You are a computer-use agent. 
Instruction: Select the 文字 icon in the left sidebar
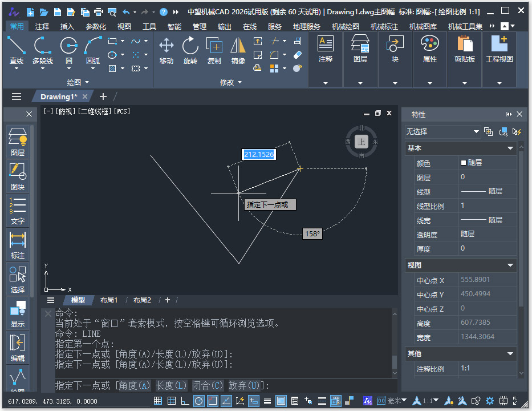(x=17, y=211)
